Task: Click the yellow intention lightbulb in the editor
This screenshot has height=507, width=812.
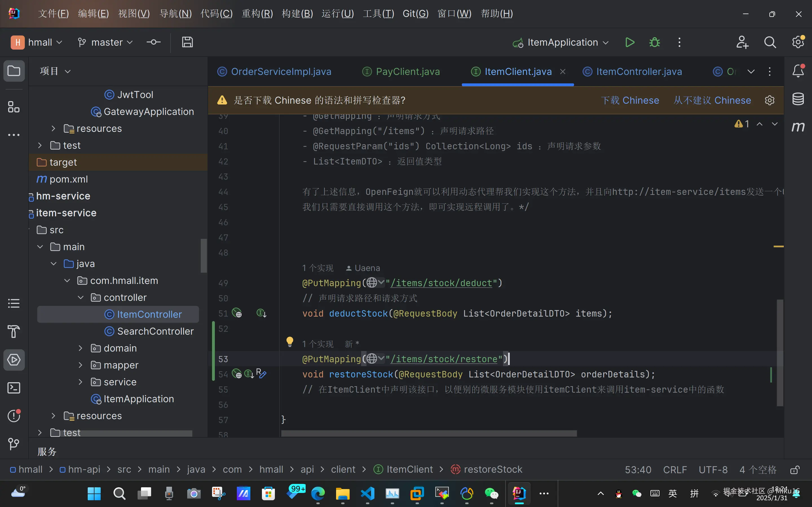Action: 290,342
